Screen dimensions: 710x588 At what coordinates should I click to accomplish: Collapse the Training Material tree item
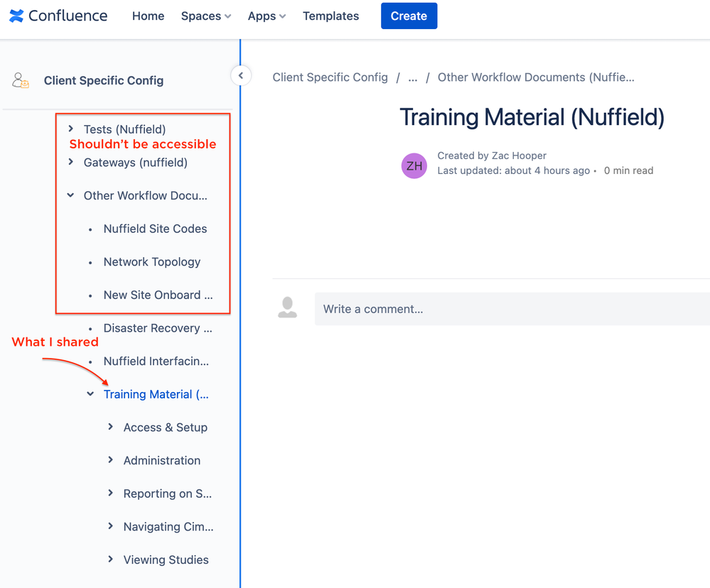(90, 394)
